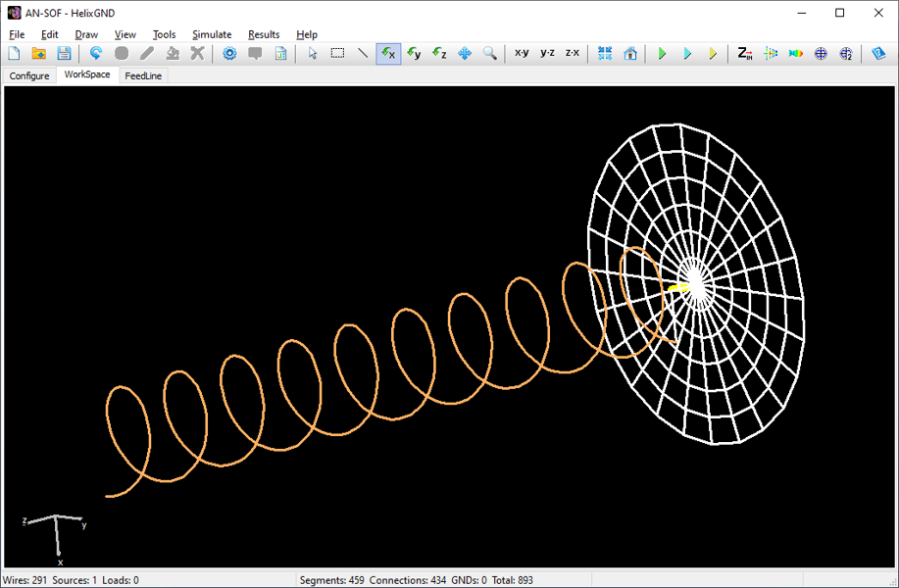899x588 pixels.
Task: Show input impedance Zin results
Action: point(745,53)
